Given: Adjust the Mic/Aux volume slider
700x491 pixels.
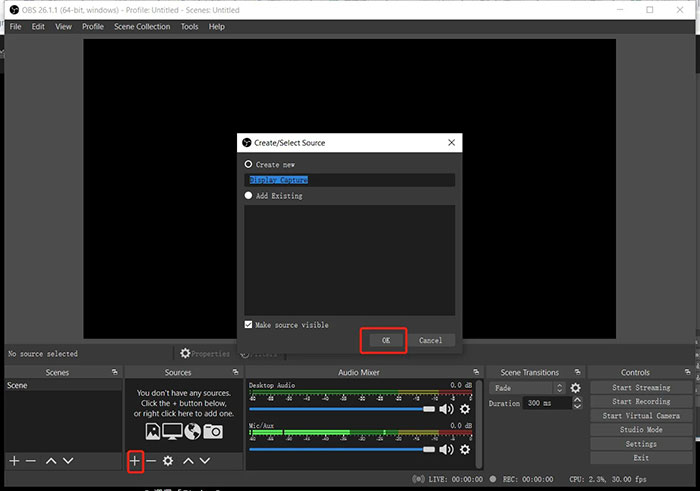Looking at the screenshot, I should [x=342, y=450].
